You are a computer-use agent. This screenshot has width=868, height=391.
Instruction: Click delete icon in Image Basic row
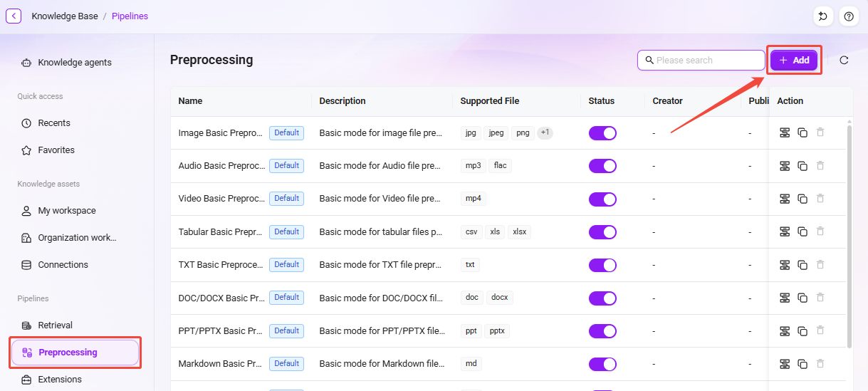point(820,132)
